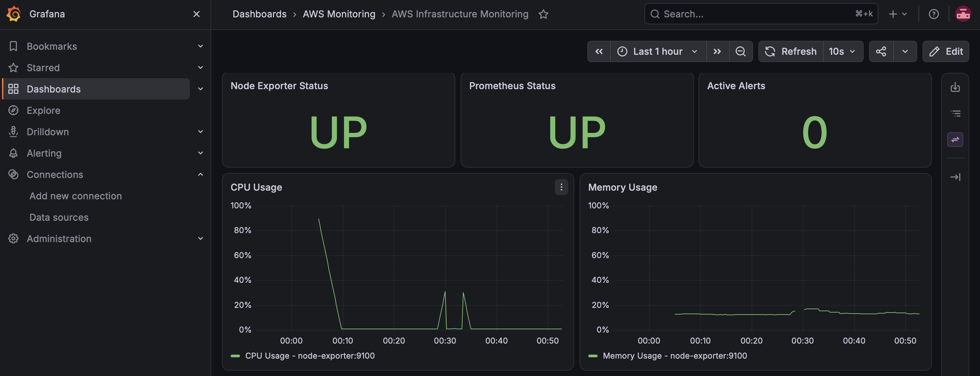Open the 10s refresh interval dropdown
Image resolution: width=980 pixels, height=376 pixels.
tap(843, 51)
